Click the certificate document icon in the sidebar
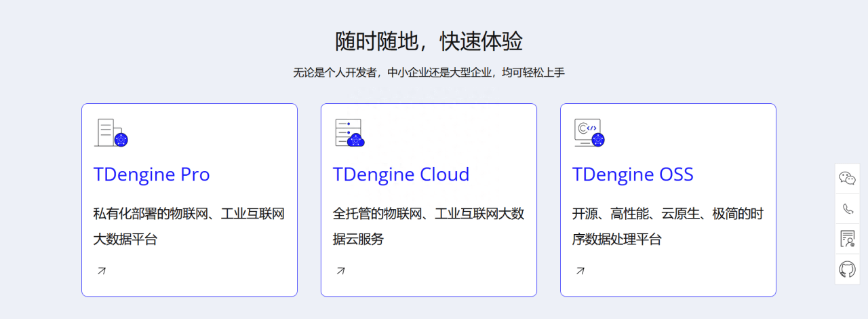The height and width of the screenshot is (319, 868). [x=847, y=239]
